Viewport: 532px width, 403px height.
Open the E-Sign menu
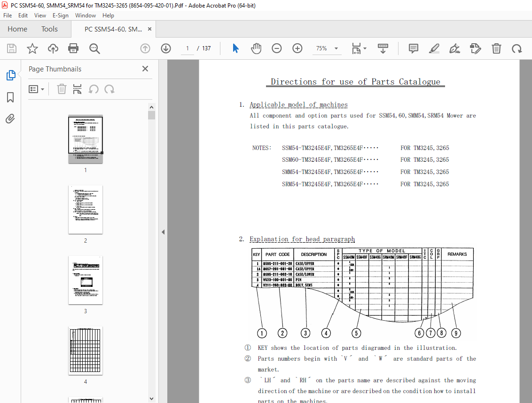pos(61,15)
